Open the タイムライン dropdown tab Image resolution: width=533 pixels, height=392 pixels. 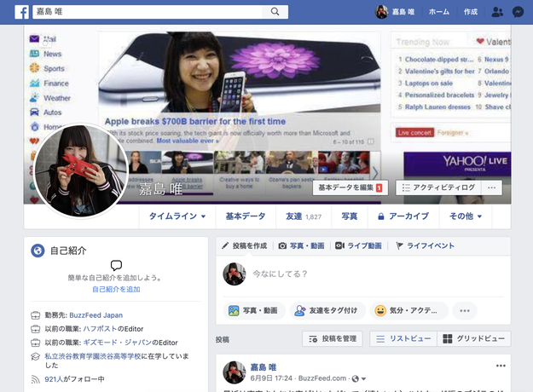177,216
